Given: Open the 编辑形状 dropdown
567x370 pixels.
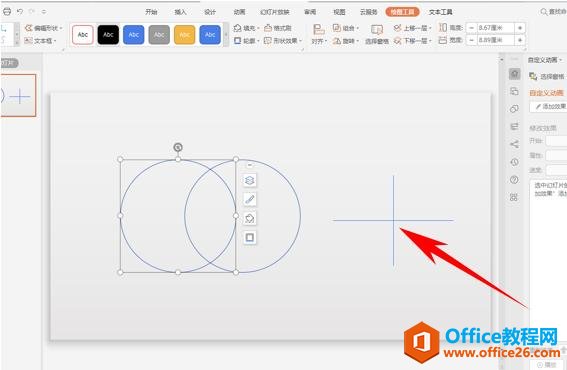Looking at the screenshot, I should [44, 28].
